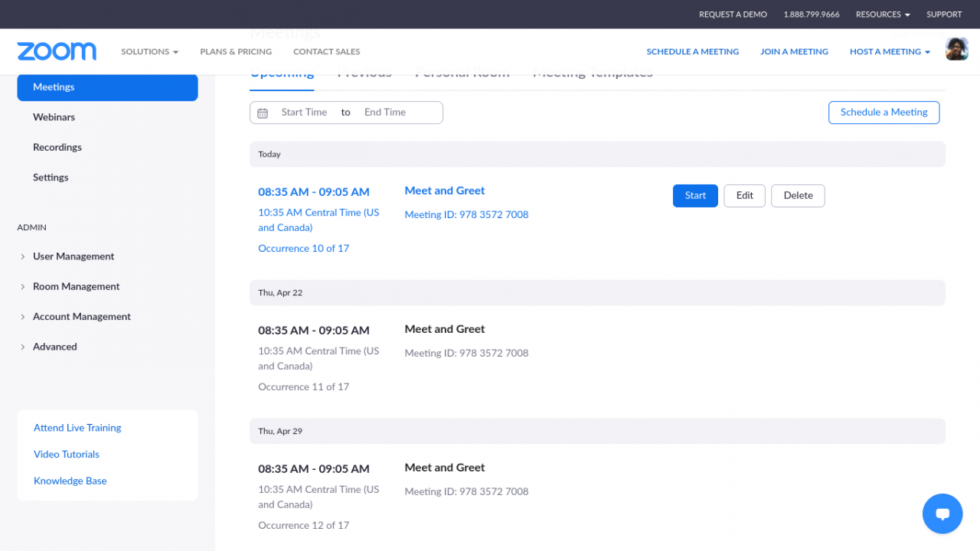Click the Occurrence 10 of 17 link
Screen dimensions: 980x551
pyautogui.click(x=303, y=249)
